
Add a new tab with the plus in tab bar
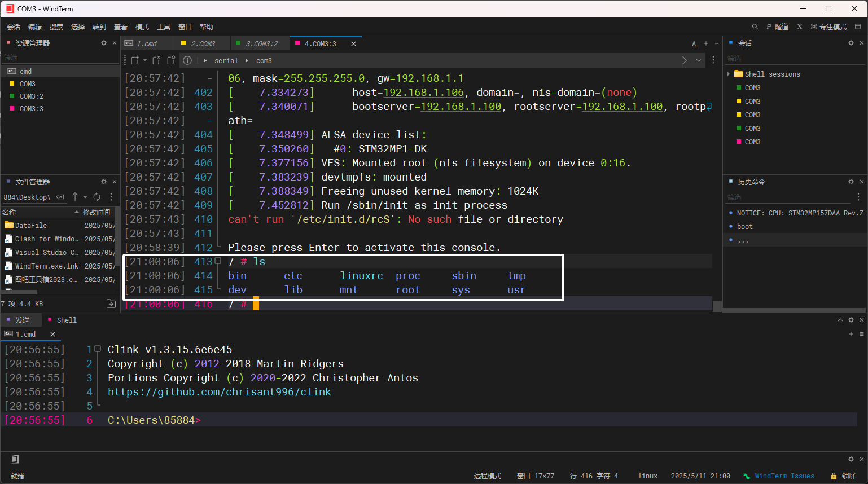pyautogui.click(x=705, y=43)
